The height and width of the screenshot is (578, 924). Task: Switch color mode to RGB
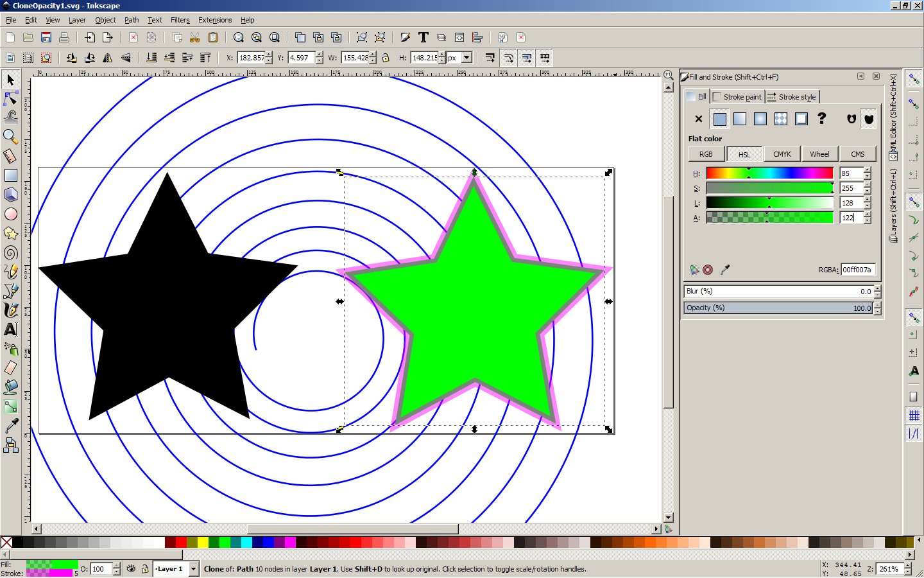(x=706, y=154)
